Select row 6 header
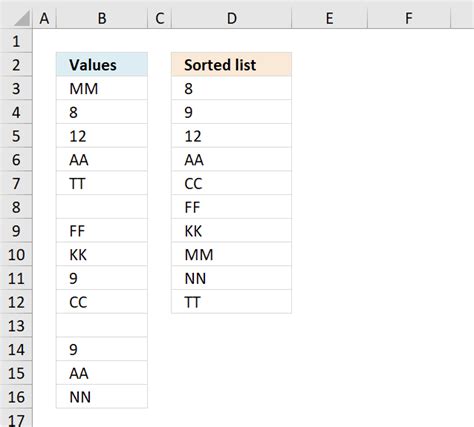This screenshot has width=474, height=427. 16,160
